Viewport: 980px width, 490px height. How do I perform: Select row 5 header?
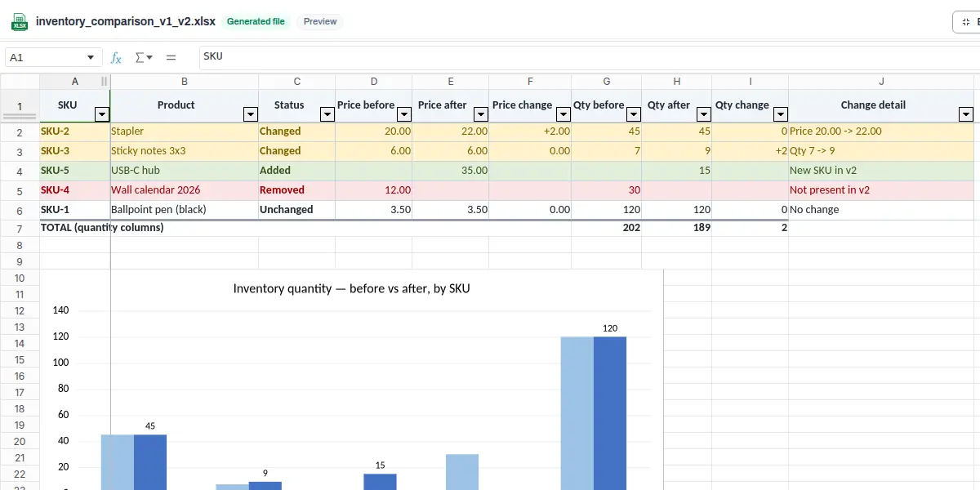coord(20,190)
